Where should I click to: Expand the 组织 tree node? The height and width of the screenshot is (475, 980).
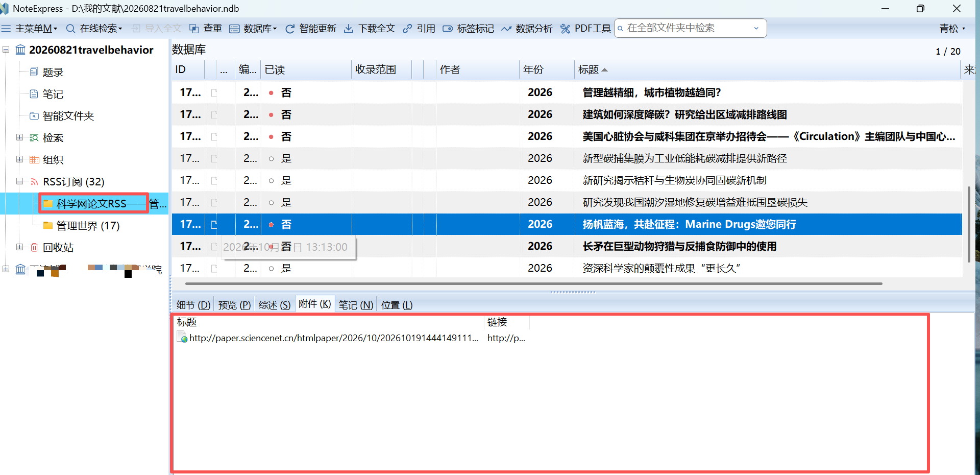pyautogui.click(x=19, y=159)
